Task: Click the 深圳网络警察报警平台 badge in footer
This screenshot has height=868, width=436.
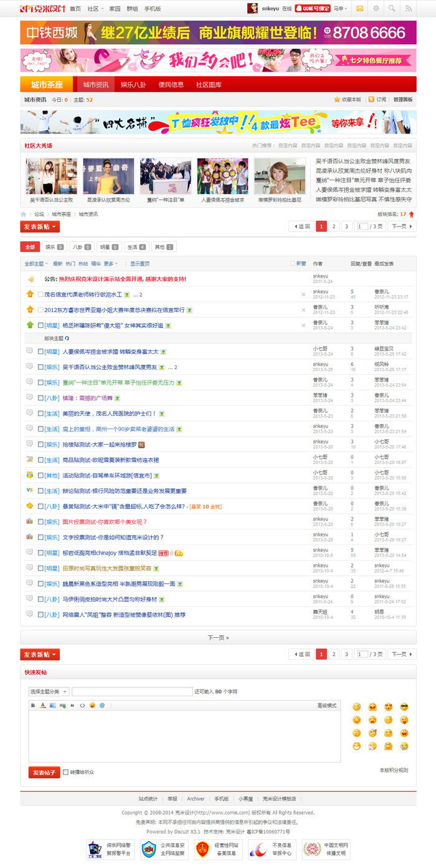Action: click(x=110, y=849)
